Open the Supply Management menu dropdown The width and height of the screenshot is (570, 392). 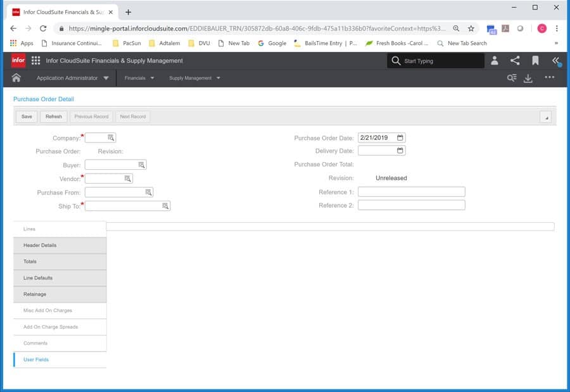[194, 78]
